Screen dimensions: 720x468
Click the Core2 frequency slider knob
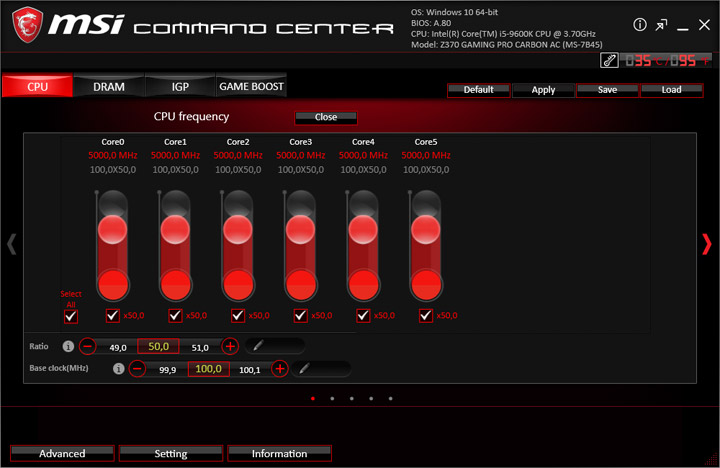[238, 229]
